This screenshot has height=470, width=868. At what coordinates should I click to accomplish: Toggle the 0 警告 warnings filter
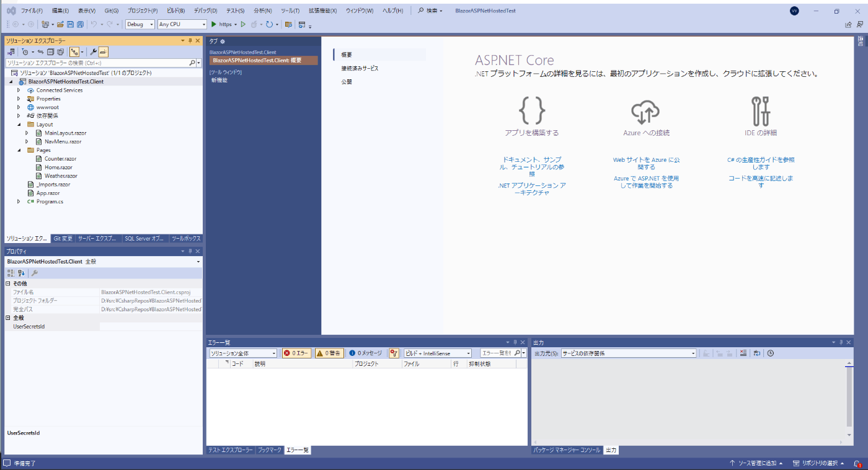tap(329, 353)
